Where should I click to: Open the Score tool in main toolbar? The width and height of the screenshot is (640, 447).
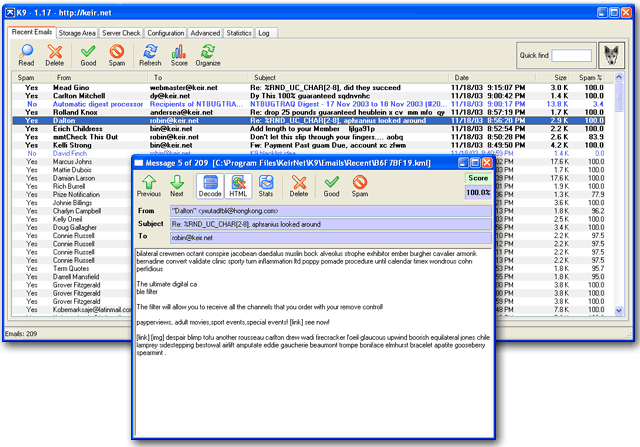click(x=179, y=52)
